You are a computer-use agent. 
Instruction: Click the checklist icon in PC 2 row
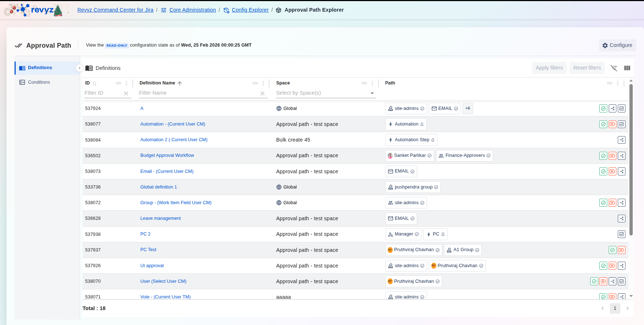coord(621,234)
